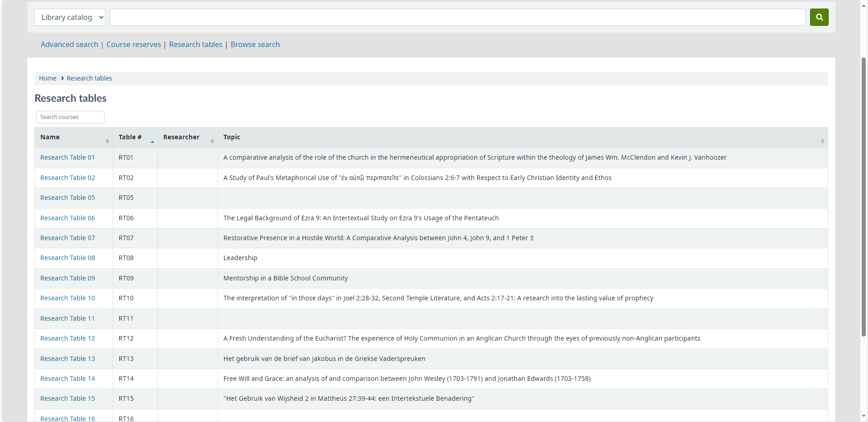The image size is (868, 422).
Task: Click the page vertical scrollbar thumb
Action: 863,197
